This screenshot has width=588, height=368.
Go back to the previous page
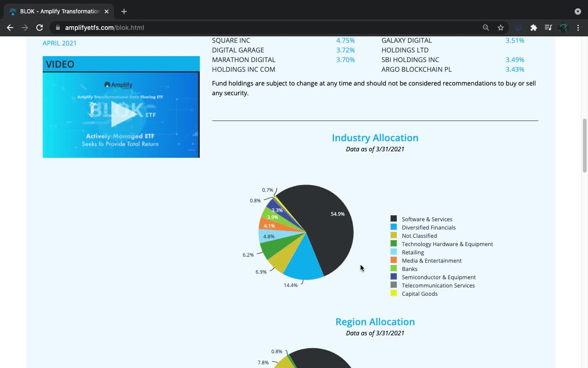10,28
